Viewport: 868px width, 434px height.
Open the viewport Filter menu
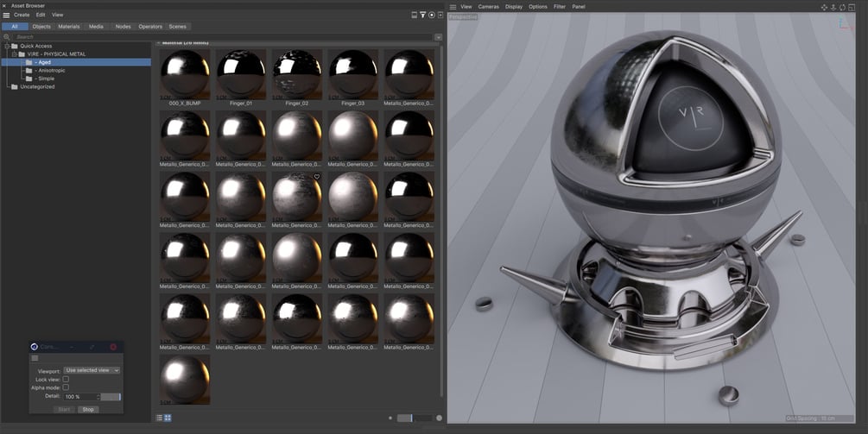coord(560,7)
